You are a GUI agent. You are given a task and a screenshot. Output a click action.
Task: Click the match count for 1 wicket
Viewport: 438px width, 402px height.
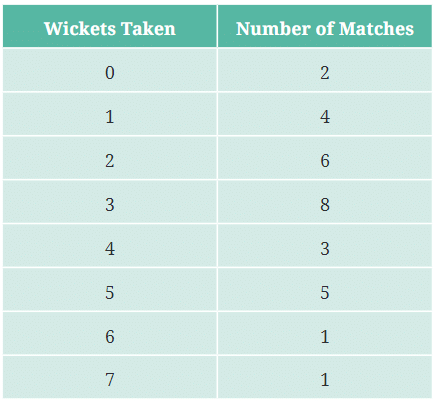click(x=325, y=114)
